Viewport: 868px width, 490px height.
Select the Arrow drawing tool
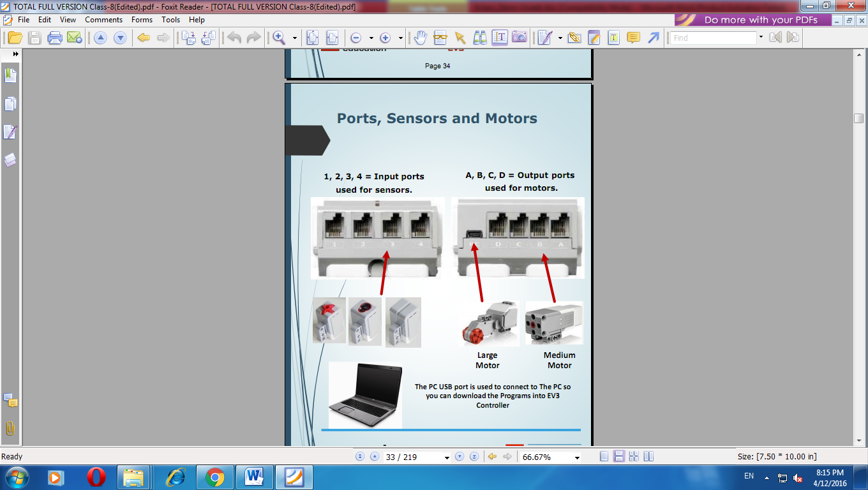pos(653,38)
